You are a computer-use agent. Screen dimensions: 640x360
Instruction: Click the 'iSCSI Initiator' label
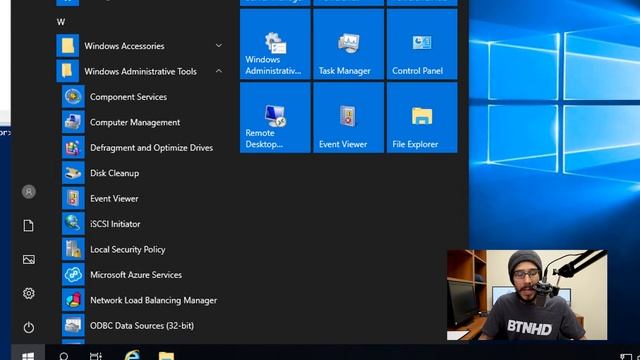(x=115, y=224)
